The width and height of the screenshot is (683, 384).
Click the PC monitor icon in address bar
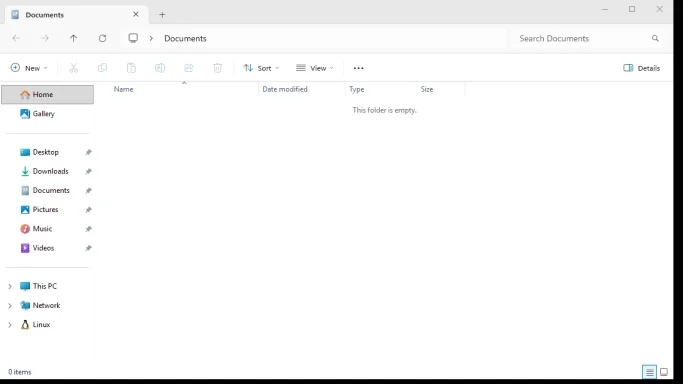[x=133, y=38]
